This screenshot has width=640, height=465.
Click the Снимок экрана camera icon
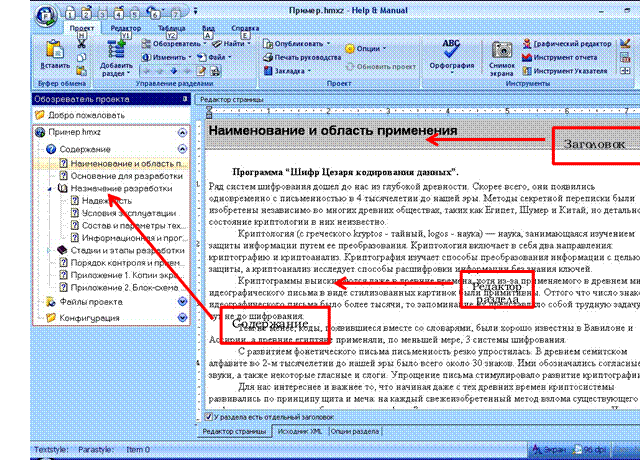pyautogui.click(x=502, y=50)
